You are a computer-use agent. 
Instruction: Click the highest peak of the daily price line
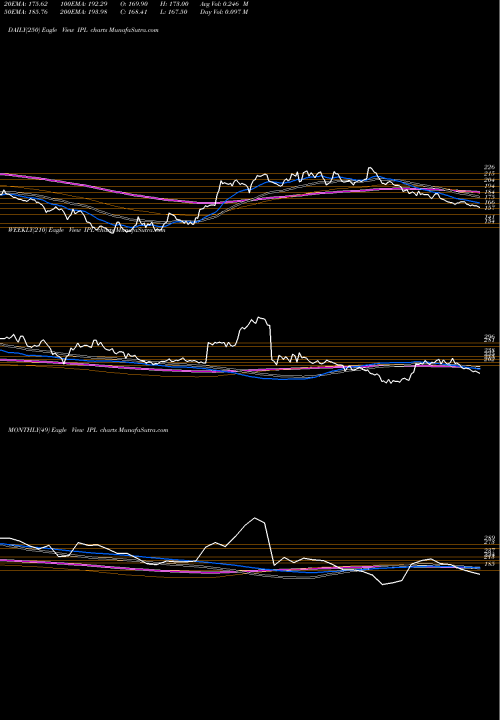(370, 168)
